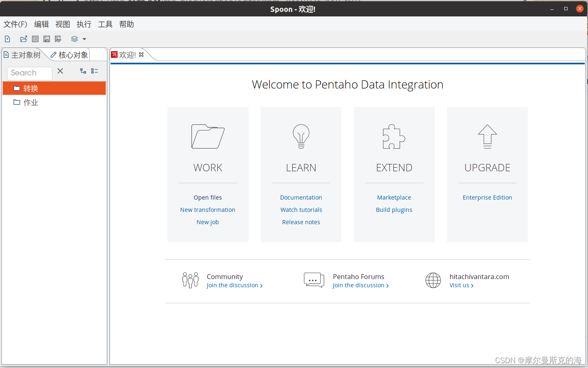Click the WORK folder icon
Viewport: 588px width, 368px height.
[x=208, y=136]
